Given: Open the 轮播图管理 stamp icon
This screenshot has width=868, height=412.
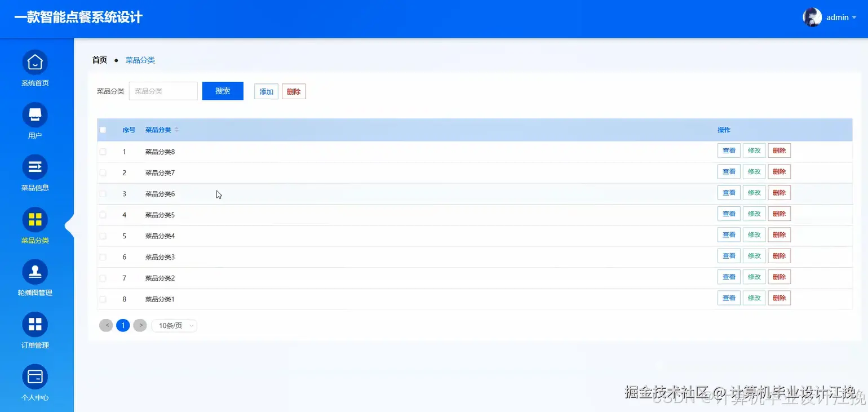Looking at the screenshot, I should coord(35,272).
